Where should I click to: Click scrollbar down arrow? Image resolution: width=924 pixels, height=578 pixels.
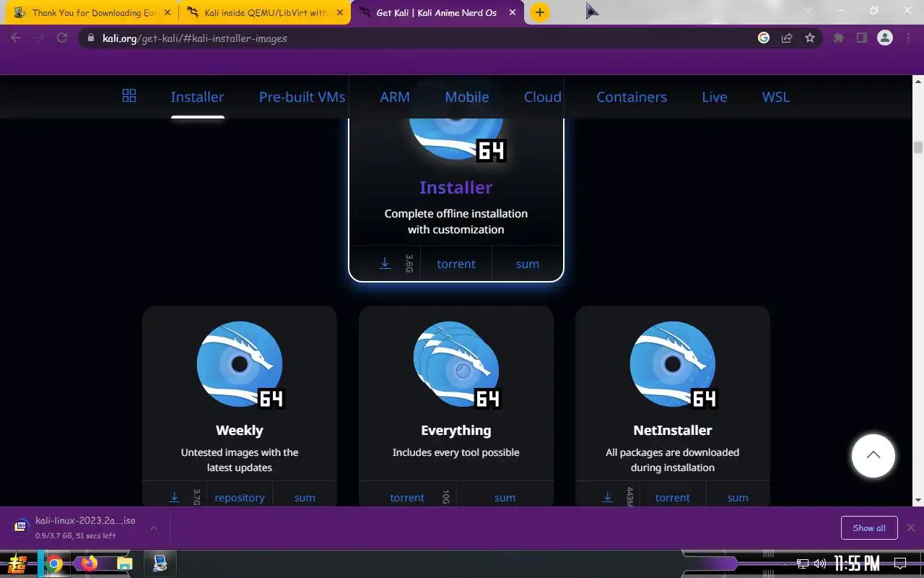pos(918,499)
